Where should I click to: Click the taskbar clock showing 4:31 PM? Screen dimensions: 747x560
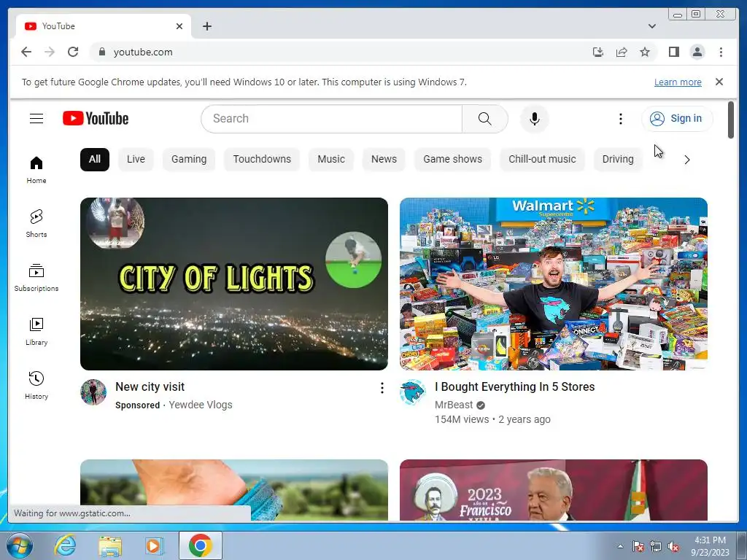point(710,546)
